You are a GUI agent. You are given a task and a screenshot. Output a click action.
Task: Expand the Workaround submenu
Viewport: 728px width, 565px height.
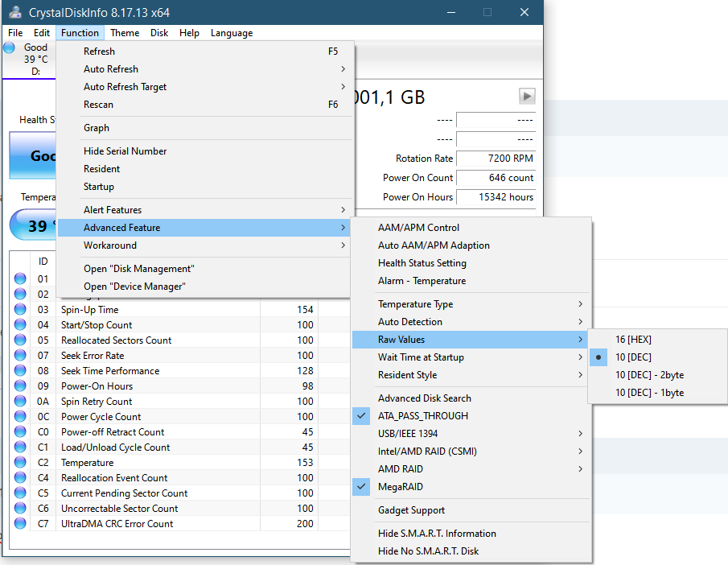[205, 245]
